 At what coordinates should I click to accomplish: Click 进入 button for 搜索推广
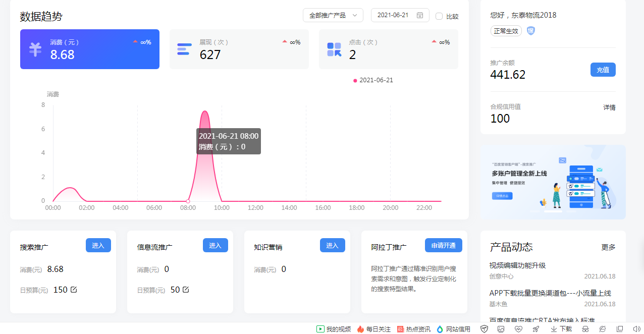point(98,245)
